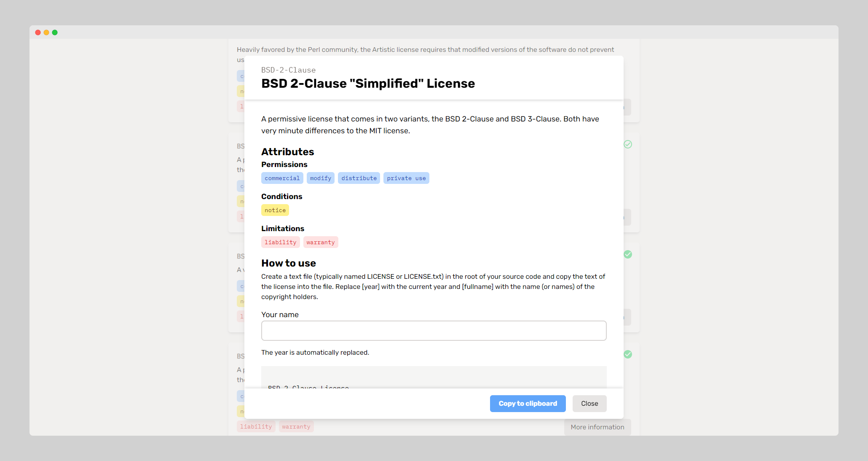Click the warranty limitation tag in dialog

(321, 242)
